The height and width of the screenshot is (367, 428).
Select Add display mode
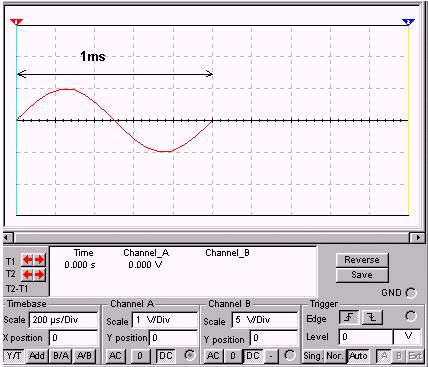37,356
